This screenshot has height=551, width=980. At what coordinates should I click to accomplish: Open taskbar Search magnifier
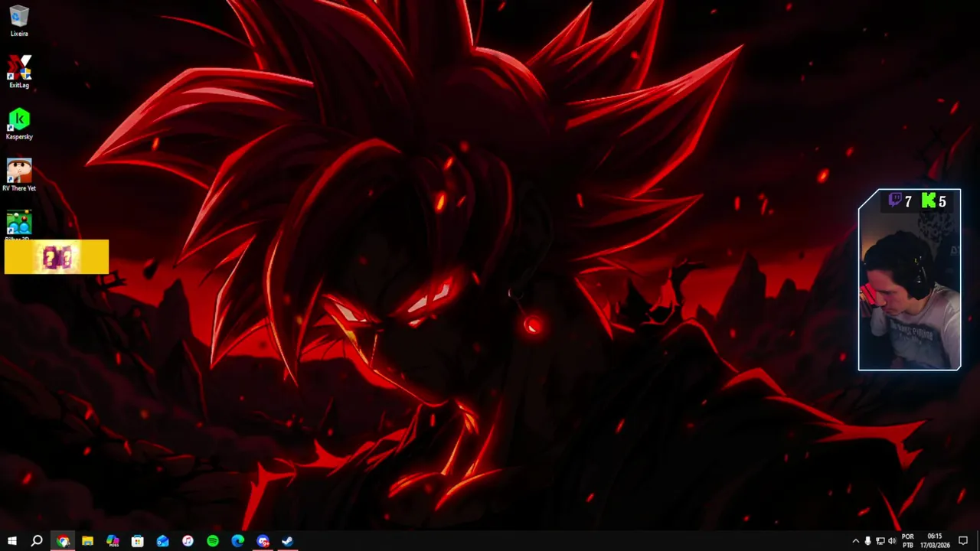point(36,541)
